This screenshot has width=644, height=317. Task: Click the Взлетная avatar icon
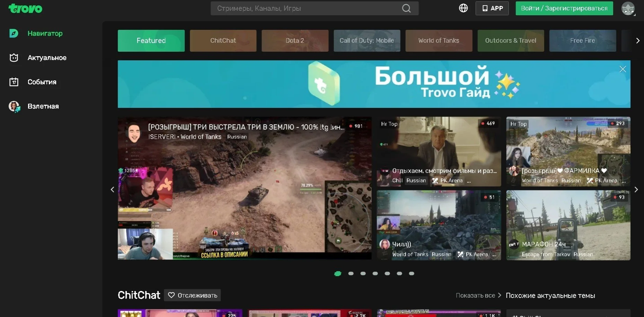14,106
